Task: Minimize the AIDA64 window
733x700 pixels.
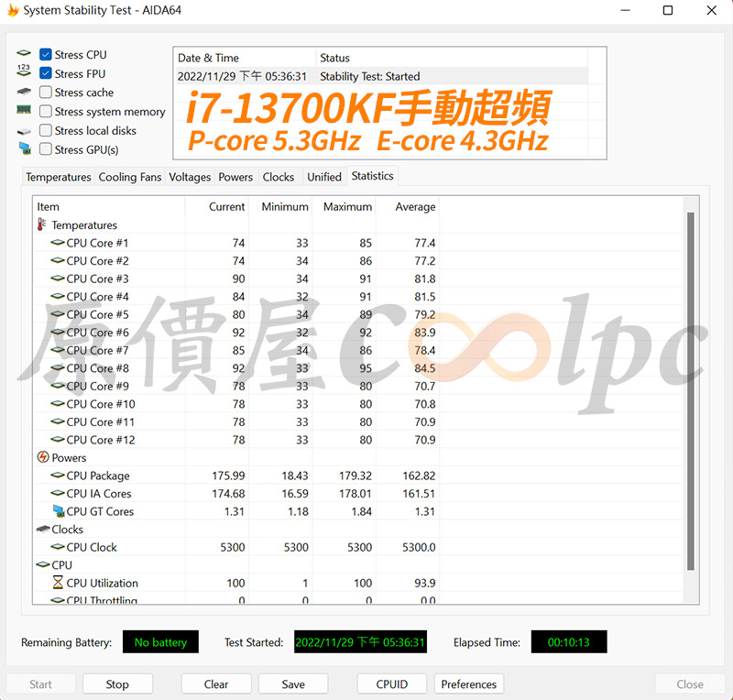Action: tap(625, 10)
